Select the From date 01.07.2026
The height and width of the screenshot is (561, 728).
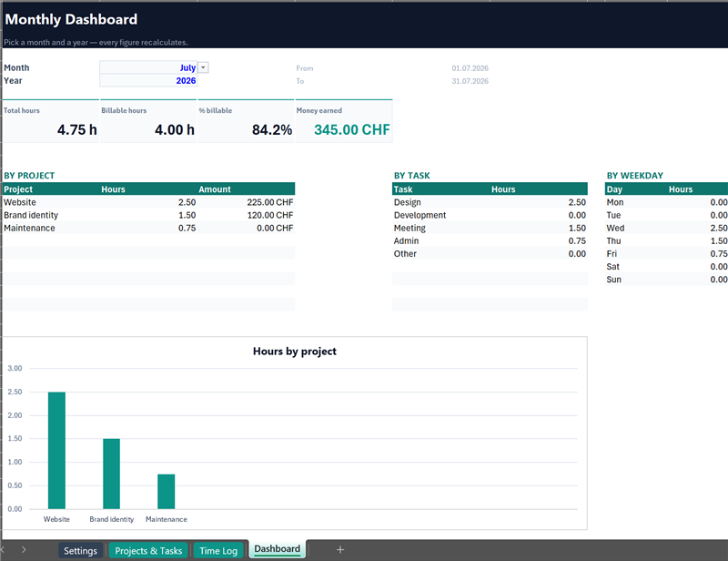[x=470, y=68]
